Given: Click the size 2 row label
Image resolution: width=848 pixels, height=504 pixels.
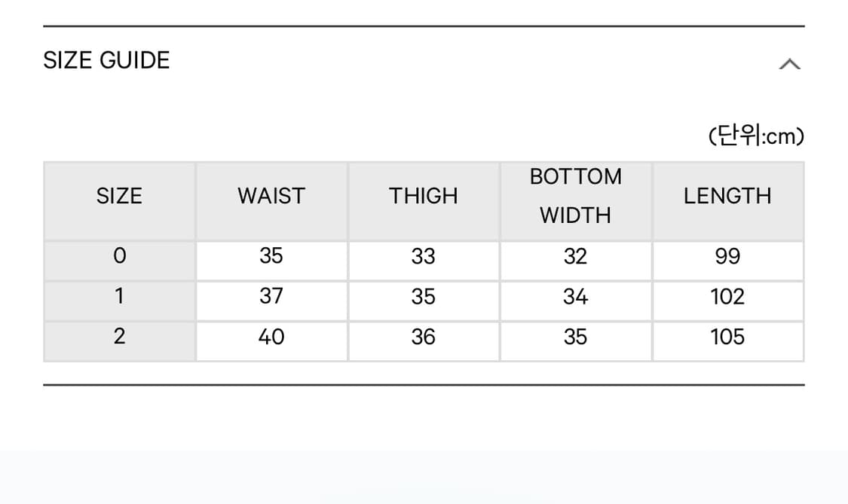Looking at the screenshot, I should pyautogui.click(x=120, y=336).
